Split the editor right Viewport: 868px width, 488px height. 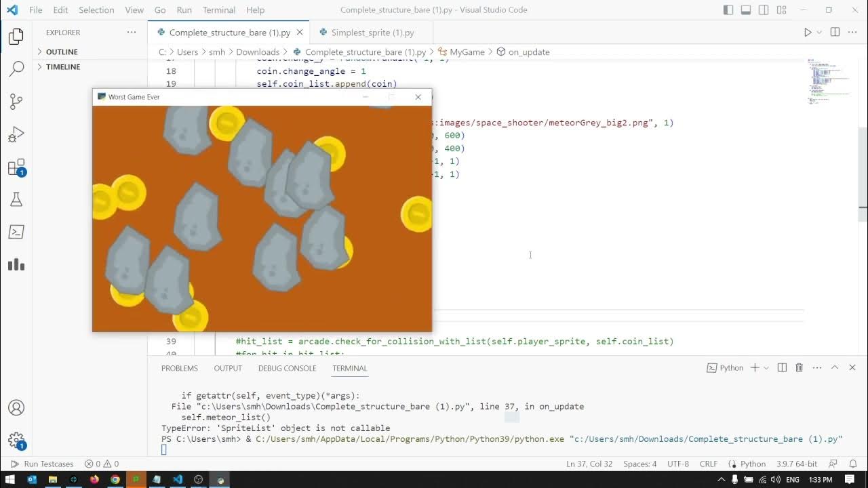[x=835, y=33]
